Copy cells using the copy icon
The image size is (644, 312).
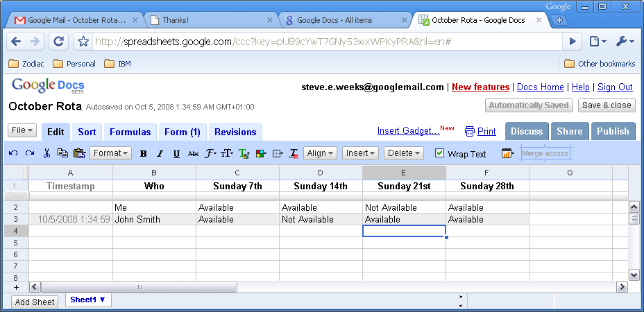click(62, 153)
